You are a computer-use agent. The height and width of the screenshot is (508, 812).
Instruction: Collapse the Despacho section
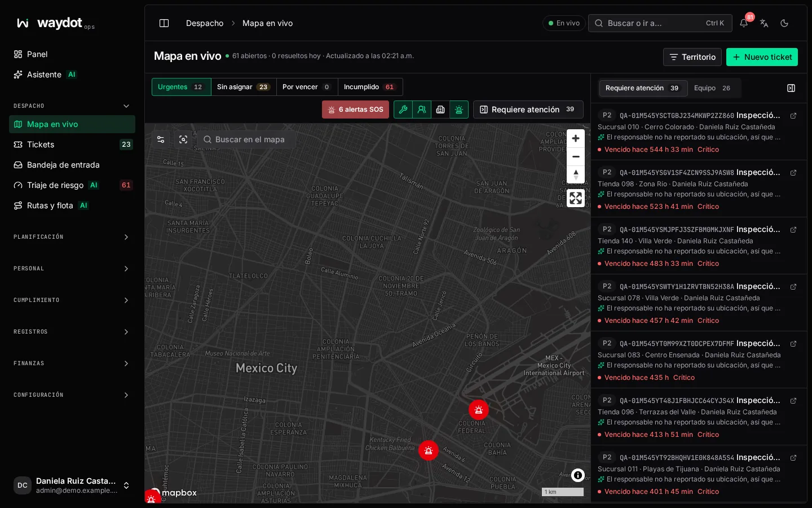click(72, 106)
